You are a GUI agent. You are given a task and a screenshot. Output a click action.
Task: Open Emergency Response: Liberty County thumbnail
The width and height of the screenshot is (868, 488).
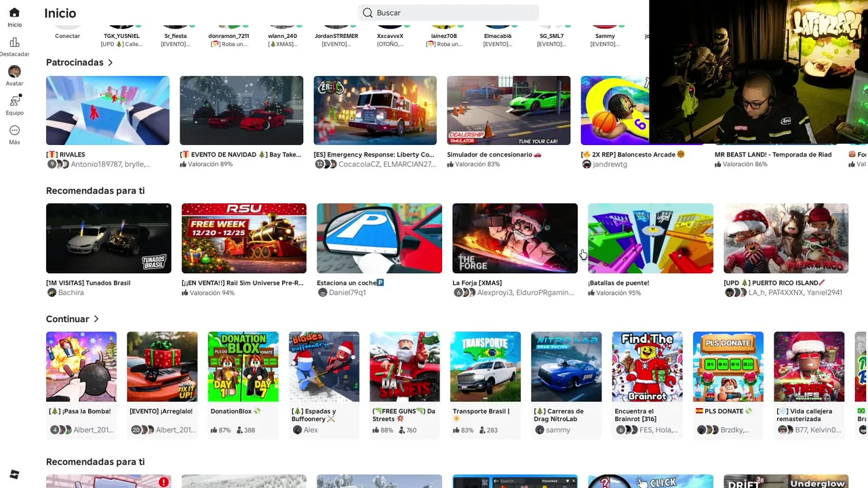[x=375, y=110]
